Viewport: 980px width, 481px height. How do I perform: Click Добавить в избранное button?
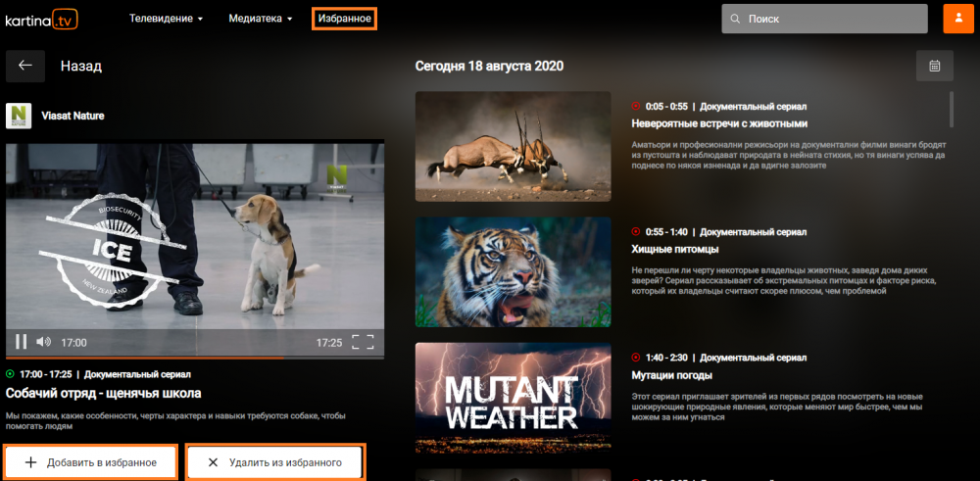[90, 462]
